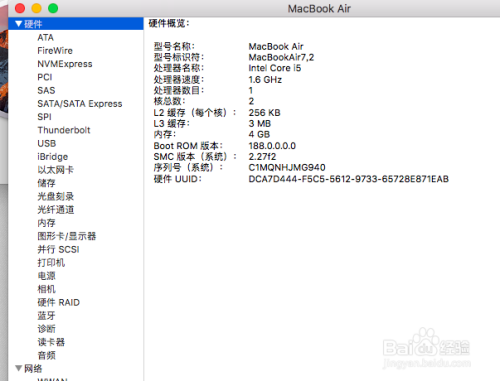Select 电源 in the sidebar
This screenshot has width=500, height=381.
coord(46,276)
